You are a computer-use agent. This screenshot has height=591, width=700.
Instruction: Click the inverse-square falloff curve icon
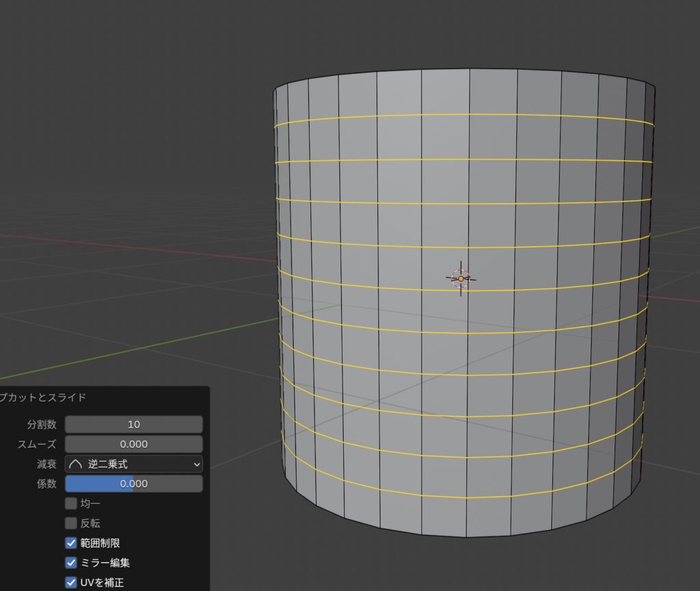point(76,464)
